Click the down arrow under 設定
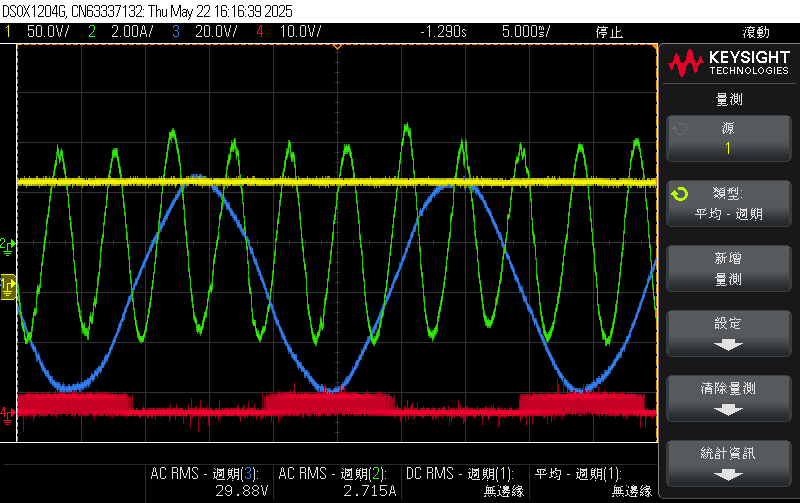 click(x=728, y=345)
